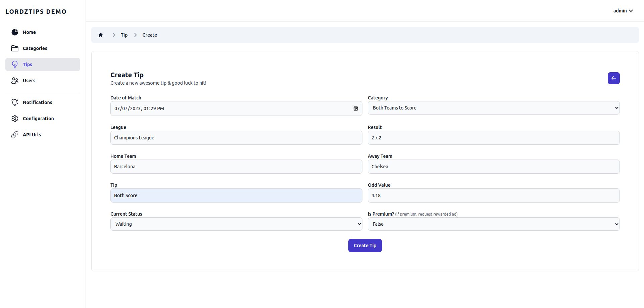Open the date picker calendar icon
The height and width of the screenshot is (308, 644).
tap(356, 108)
